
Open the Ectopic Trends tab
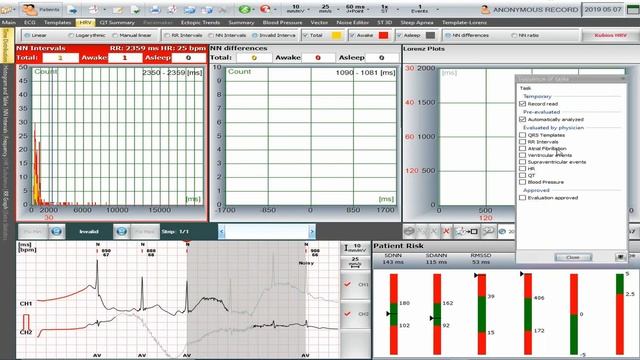(x=200, y=22)
